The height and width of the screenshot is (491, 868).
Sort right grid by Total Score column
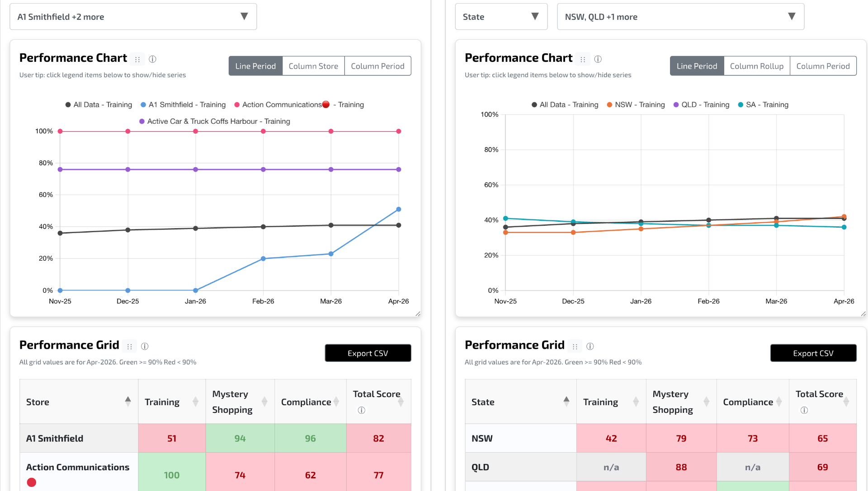pos(846,402)
